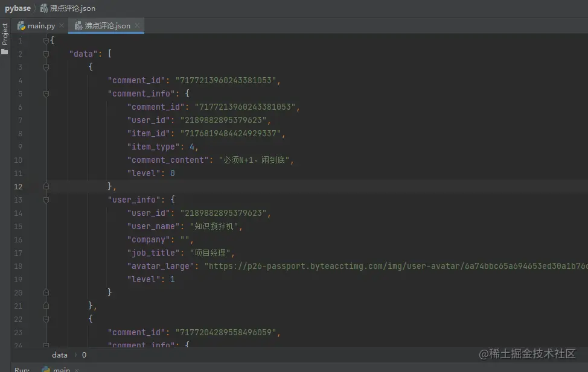This screenshot has height=372, width=588.
Task: Click the "7177213960243381053" value on line 6
Action: (245, 107)
